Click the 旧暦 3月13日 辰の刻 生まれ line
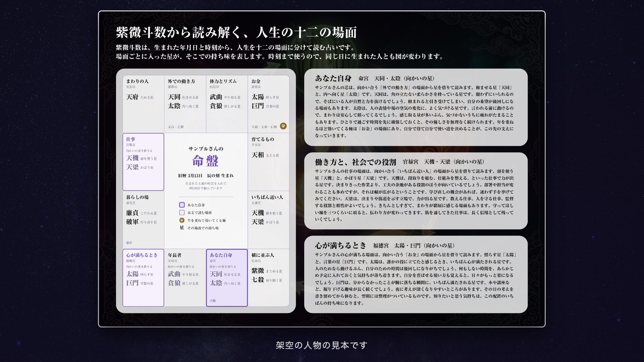644x362 pixels. pos(206,176)
